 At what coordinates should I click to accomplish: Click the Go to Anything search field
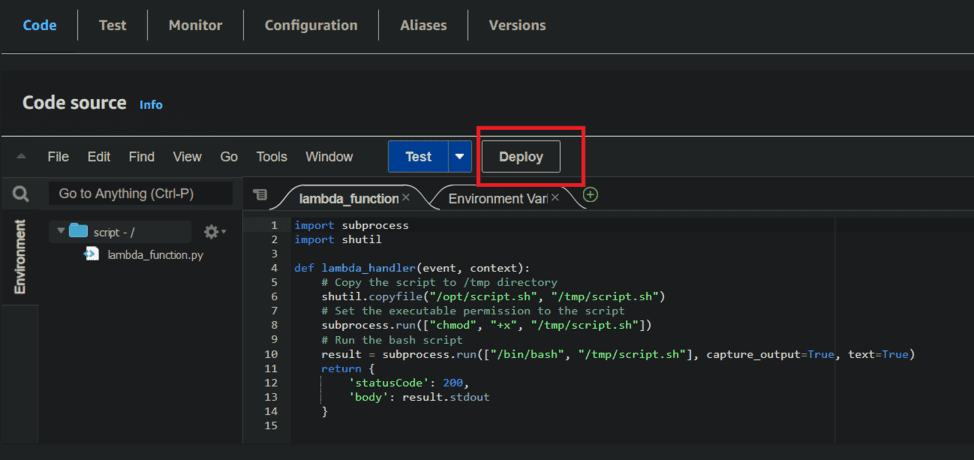(x=140, y=193)
